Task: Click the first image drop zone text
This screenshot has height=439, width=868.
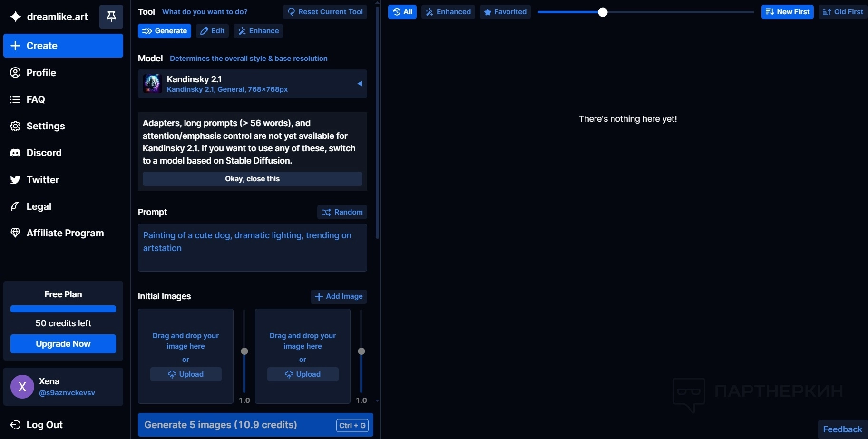Action: pyautogui.click(x=186, y=341)
